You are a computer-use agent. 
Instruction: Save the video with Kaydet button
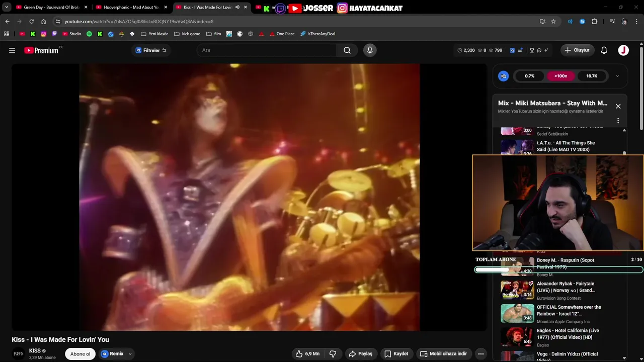pos(397,354)
